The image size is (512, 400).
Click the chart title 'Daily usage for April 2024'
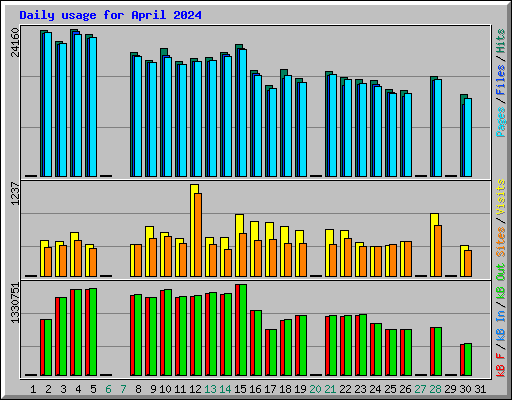(110, 15)
